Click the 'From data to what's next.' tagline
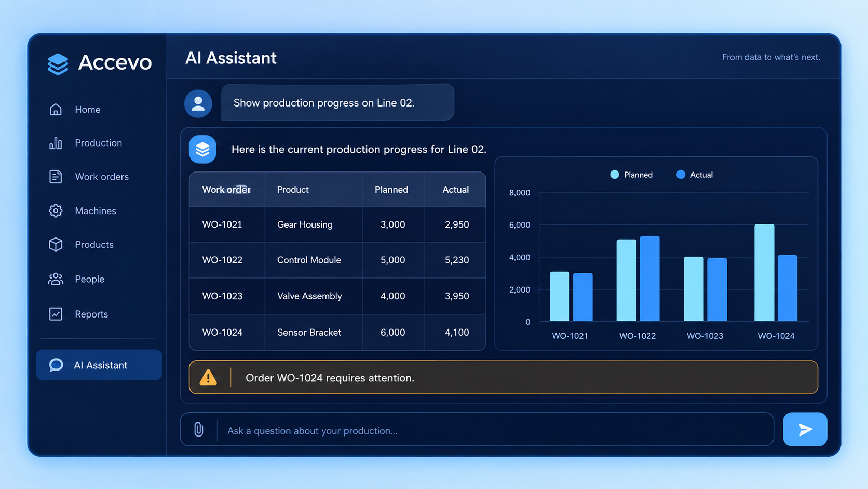This screenshot has height=489, width=868. tap(771, 57)
